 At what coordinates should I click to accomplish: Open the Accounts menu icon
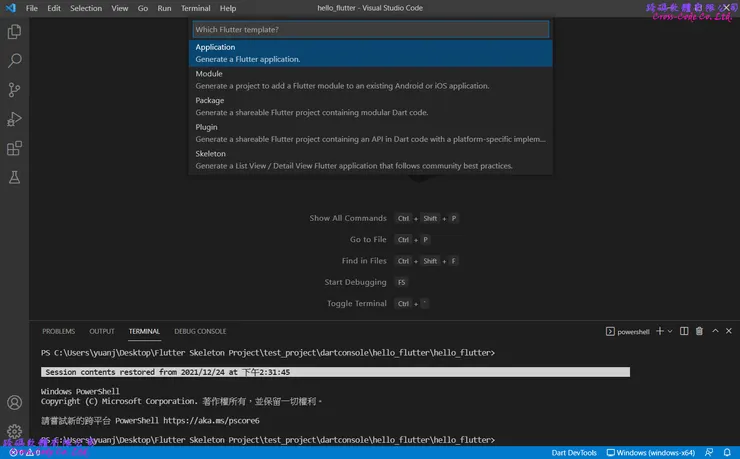(x=14, y=402)
